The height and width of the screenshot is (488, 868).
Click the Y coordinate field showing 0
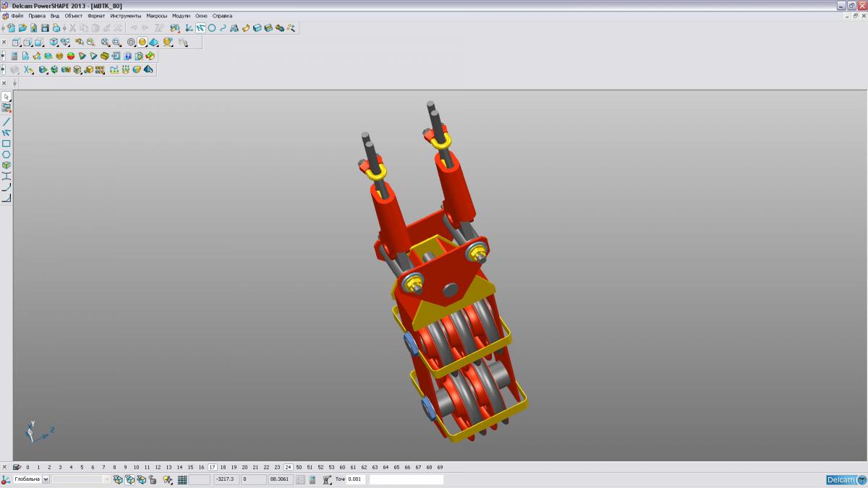click(x=253, y=479)
